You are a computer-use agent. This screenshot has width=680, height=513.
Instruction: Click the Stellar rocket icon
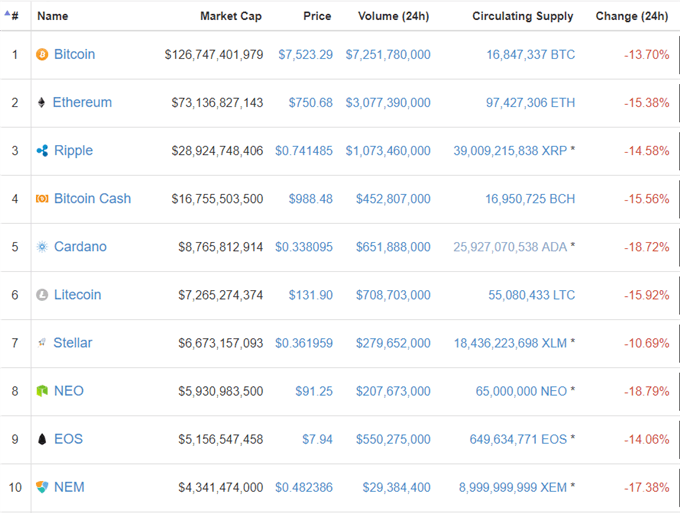(42, 343)
